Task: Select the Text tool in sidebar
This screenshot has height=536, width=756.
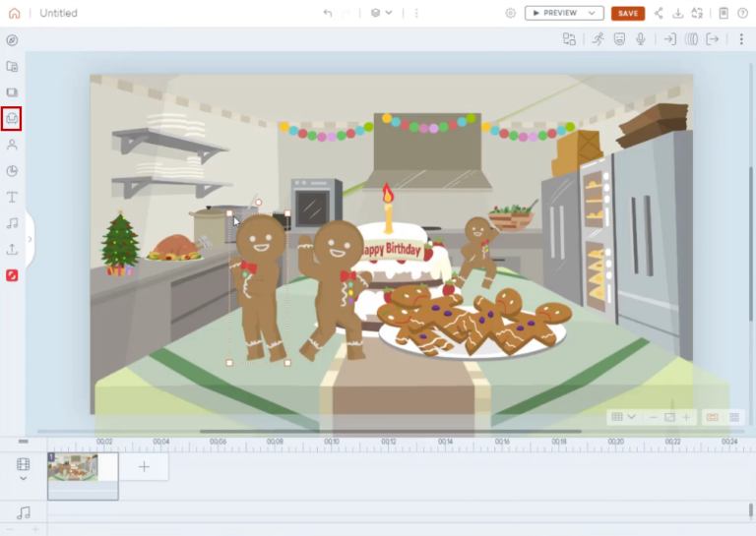Action: (12, 198)
